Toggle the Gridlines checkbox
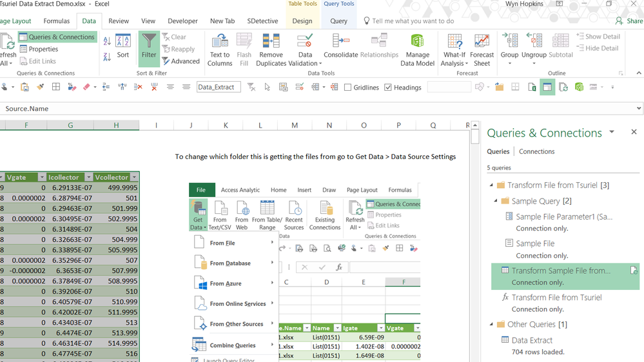The image size is (644, 362). tap(348, 88)
